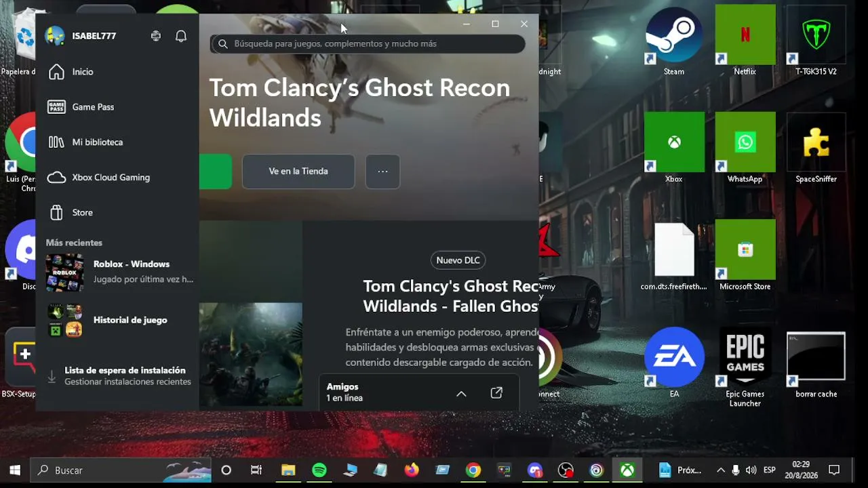Select the T-TGK315 V2 desktop icon
868x488 pixels.
(x=816, y=41)
